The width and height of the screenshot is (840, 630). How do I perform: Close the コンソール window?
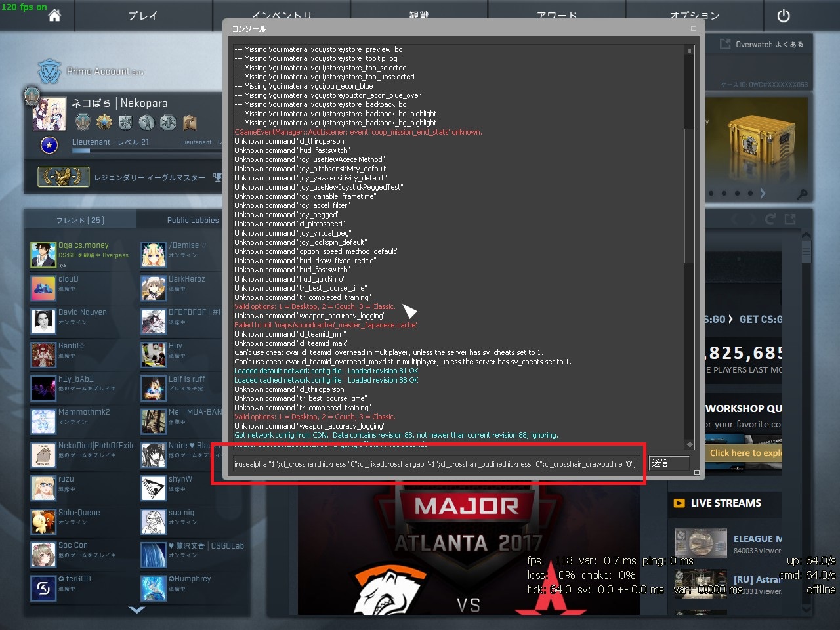click(694, 28)
